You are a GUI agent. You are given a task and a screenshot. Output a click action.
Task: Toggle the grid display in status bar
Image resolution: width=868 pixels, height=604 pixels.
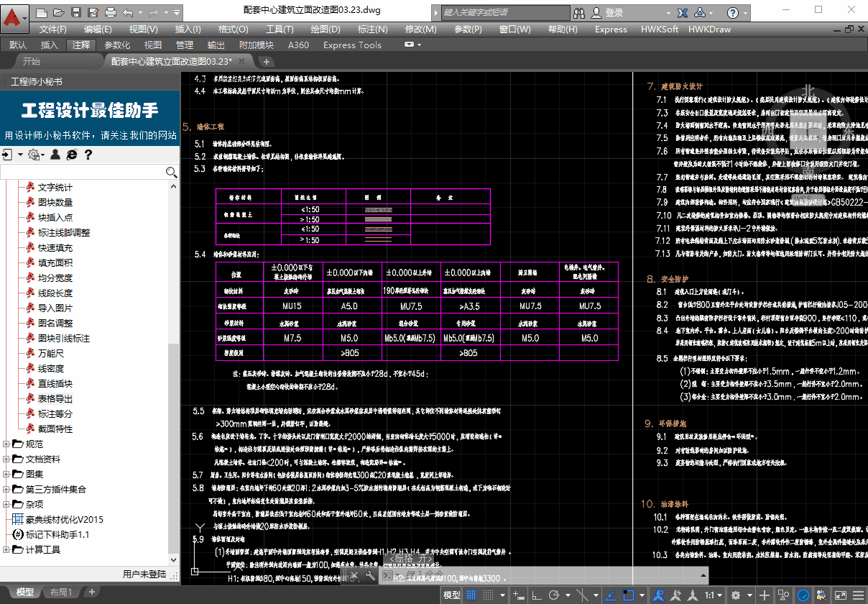472,595
